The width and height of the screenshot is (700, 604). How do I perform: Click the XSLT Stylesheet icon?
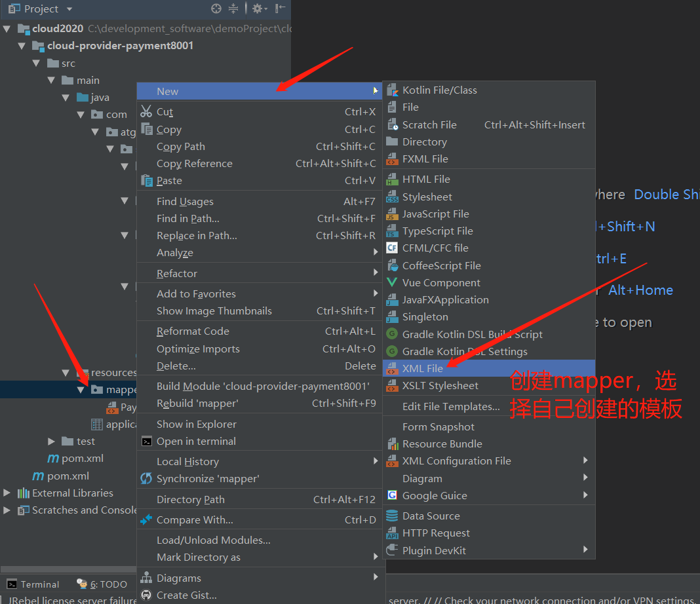click(x=393, y=385)
